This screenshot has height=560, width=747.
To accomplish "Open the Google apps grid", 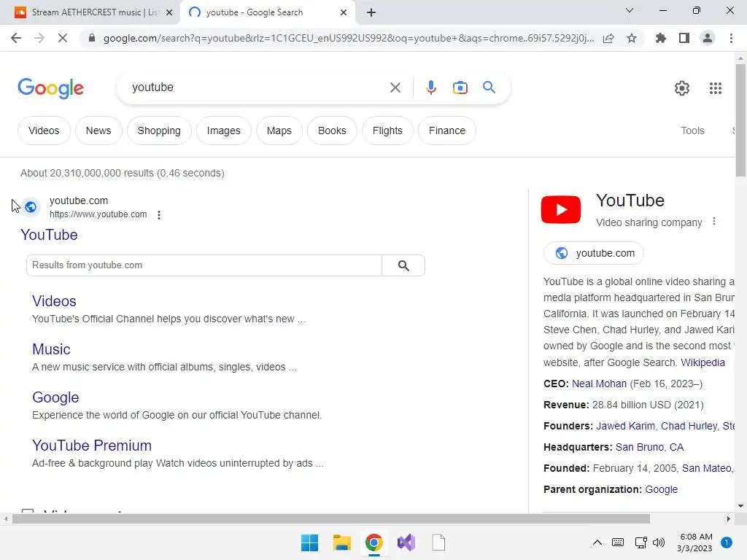I will pos(715,88).
